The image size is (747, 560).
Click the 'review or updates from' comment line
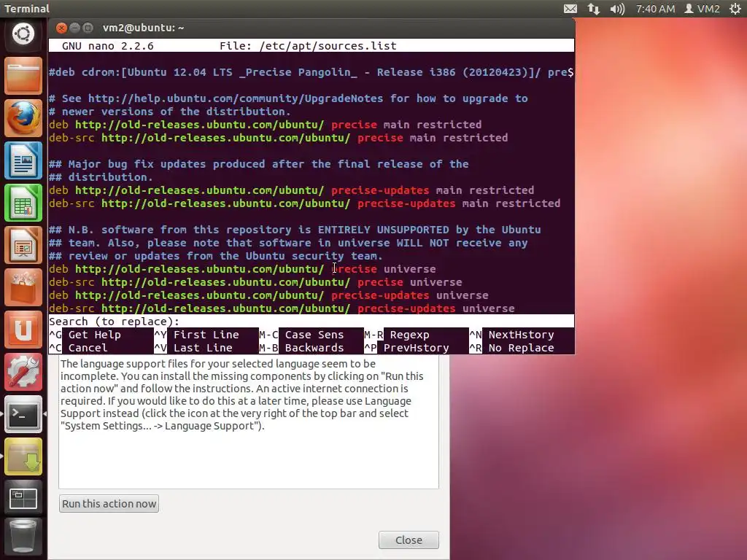pos(216,256)
